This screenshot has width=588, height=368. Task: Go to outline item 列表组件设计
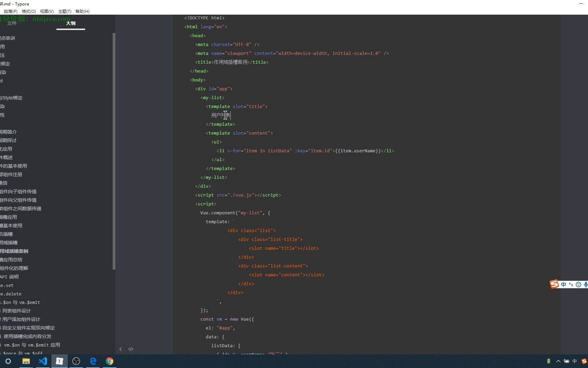(15, 311)
